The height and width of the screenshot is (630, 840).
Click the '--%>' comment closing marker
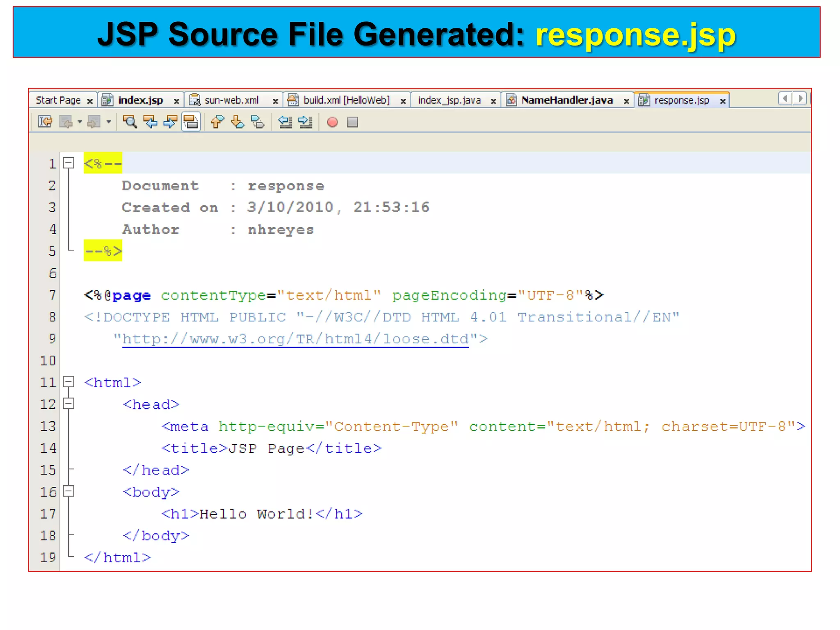click(103, 251)
